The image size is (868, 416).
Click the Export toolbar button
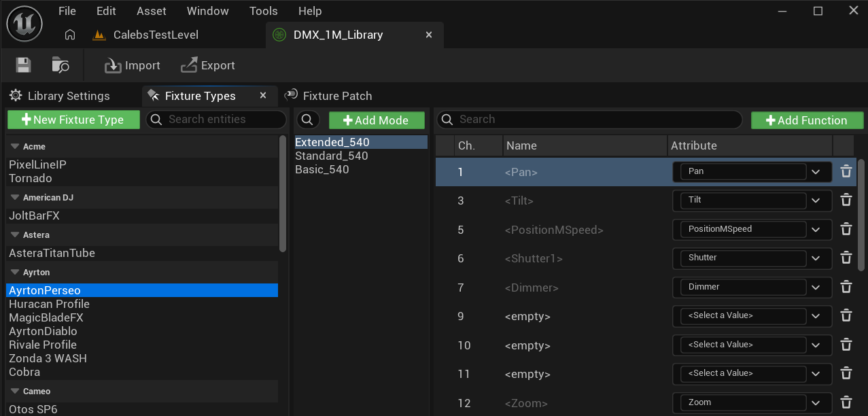(207, 65)
